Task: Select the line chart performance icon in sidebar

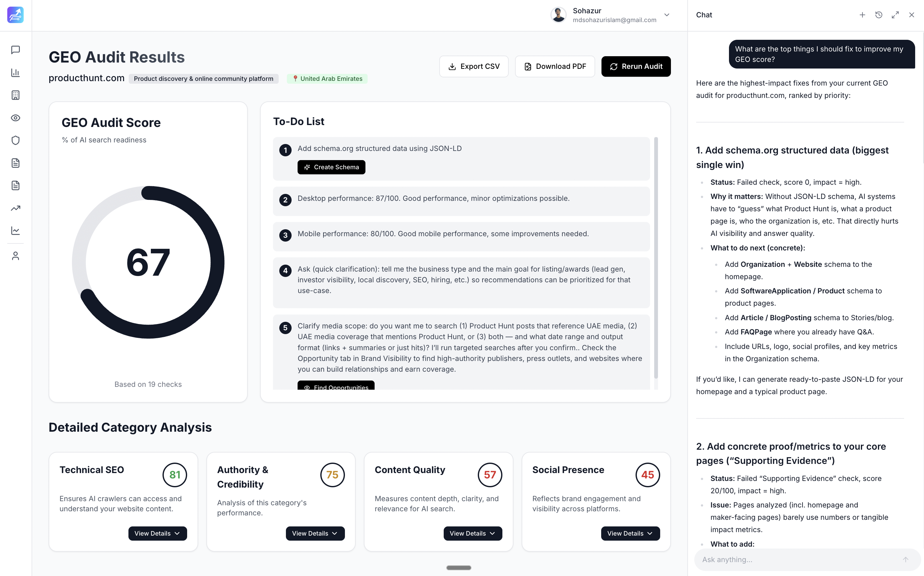Action: (15, 231)
